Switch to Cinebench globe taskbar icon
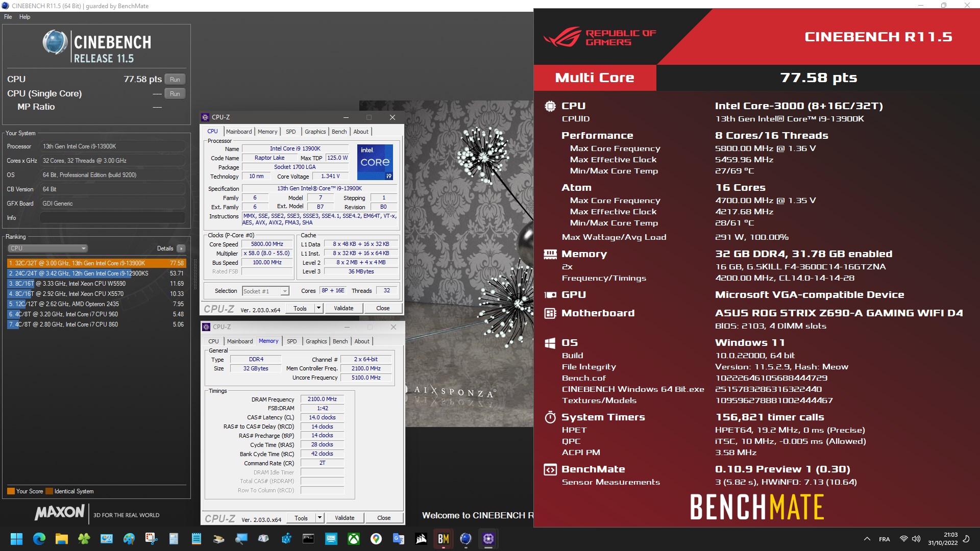Image resolution: width=980 pixels, height=551 pixels. coord(465,539)
